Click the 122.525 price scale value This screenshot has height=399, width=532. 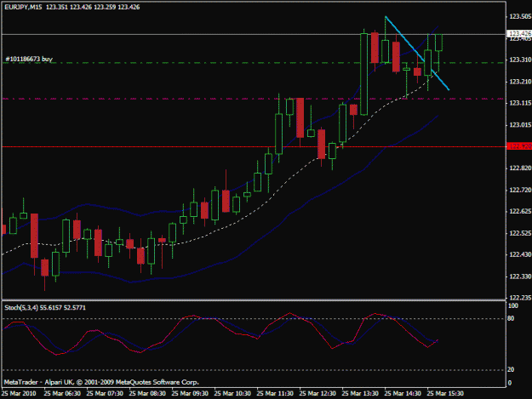pyautogui.click(x=520, y=233)
